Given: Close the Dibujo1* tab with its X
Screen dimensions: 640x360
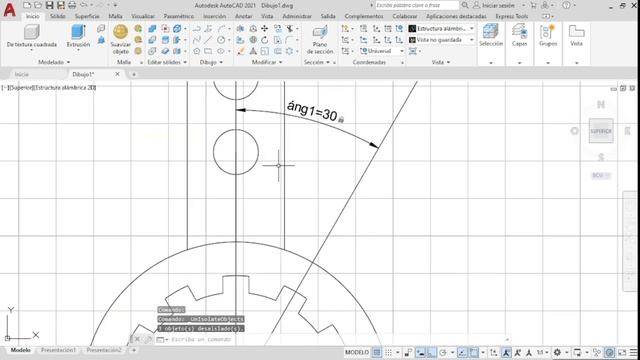Looking at the screenshot, I should (118, 74).
